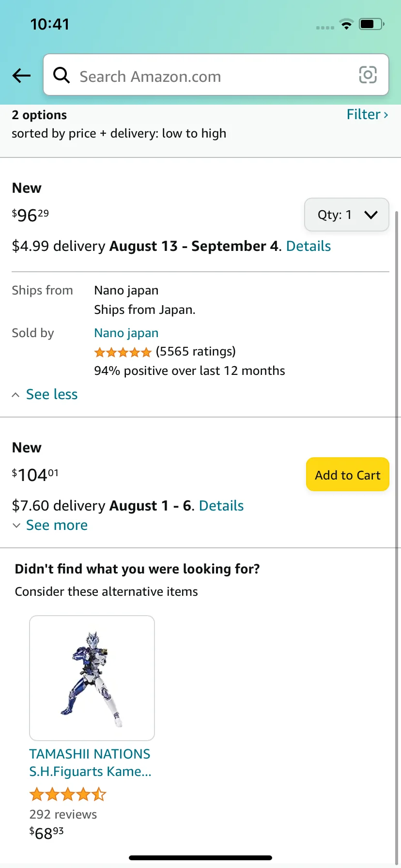This screenshot has height=868, width=401.
Task: Add the $104.01 offer to cart
Action: point(347,475)
